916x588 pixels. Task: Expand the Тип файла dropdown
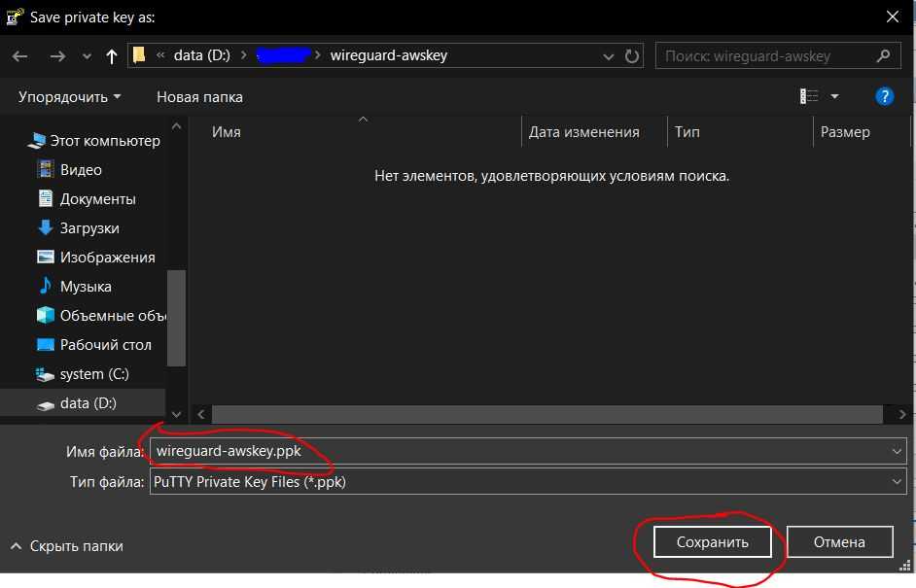point(897,481)
